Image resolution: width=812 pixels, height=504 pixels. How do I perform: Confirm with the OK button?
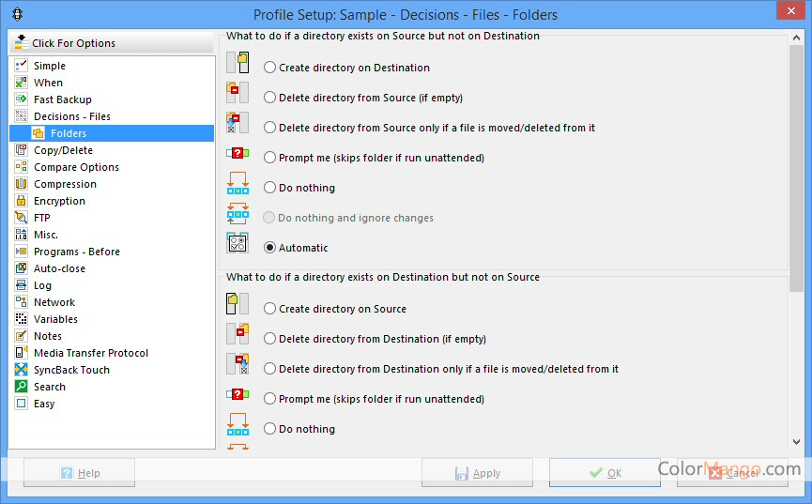point(605,472)
